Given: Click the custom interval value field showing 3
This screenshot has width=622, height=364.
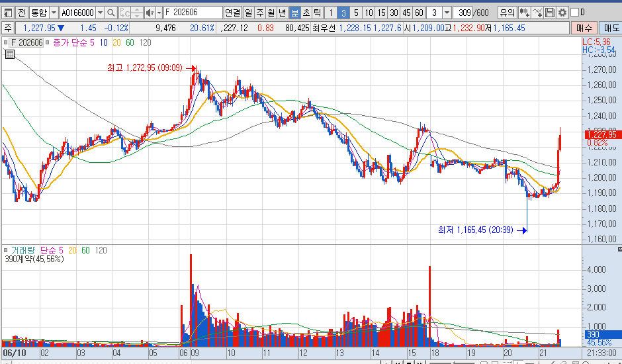Looking at the screenshot, I should (435, 13).
